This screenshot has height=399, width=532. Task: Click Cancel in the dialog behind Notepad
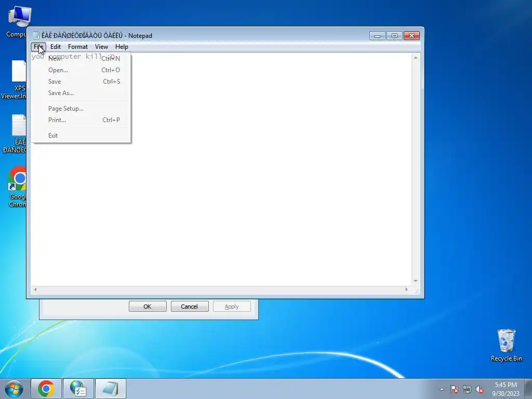point(190,307)
